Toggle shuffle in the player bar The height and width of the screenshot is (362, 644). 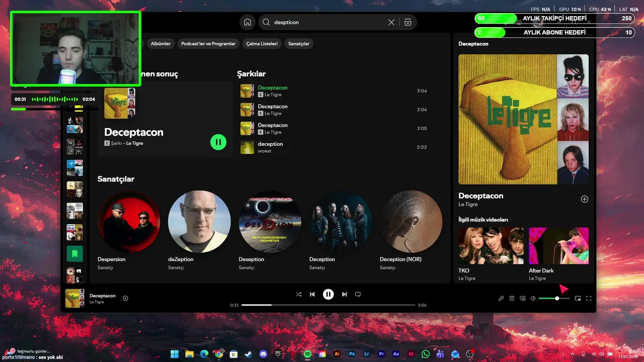(299, 294)
